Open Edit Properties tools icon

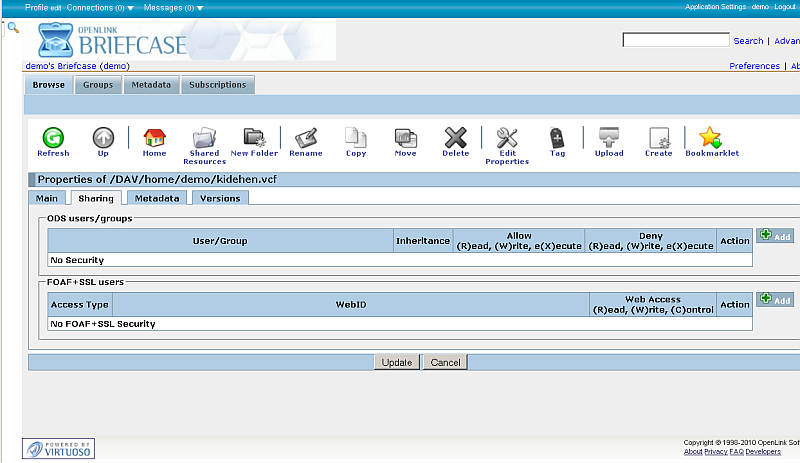pyautogui.click(x=507, y=137)
